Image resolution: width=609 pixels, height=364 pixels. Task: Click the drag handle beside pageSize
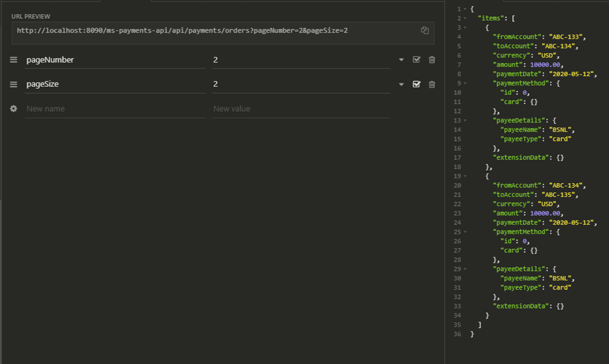(14, 84)
